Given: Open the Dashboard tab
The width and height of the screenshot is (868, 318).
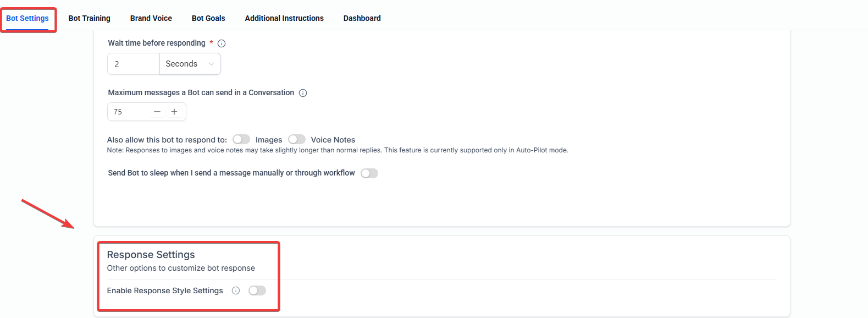Looking at the screenshot, I should [362, 18].
